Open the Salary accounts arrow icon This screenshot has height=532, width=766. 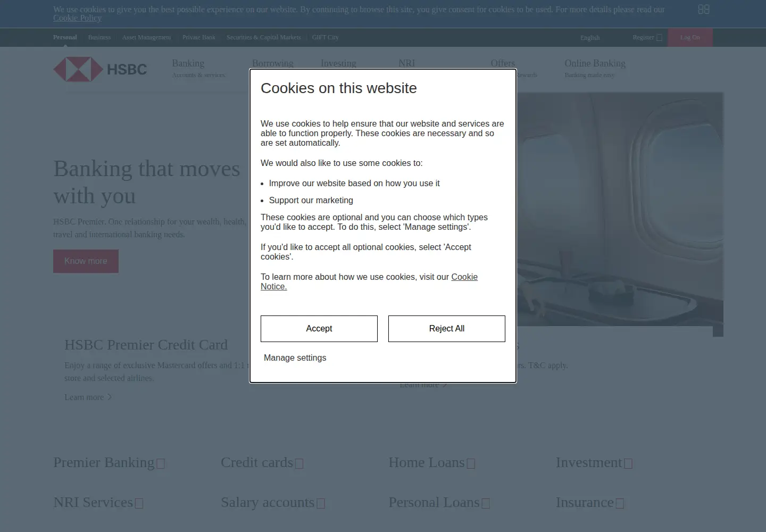tap(321, 503)
